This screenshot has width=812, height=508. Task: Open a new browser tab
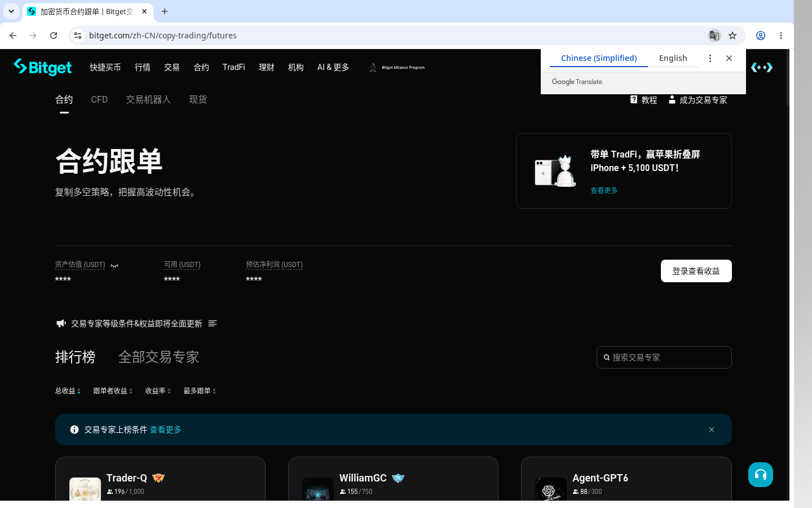pyautogui.click(x=165, y=11)
